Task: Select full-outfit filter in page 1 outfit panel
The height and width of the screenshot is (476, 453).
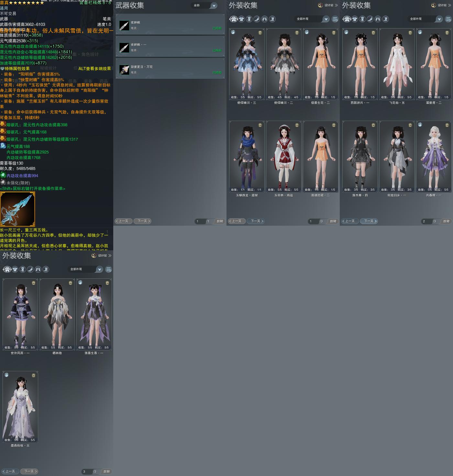Action: (x=234, y=19)
